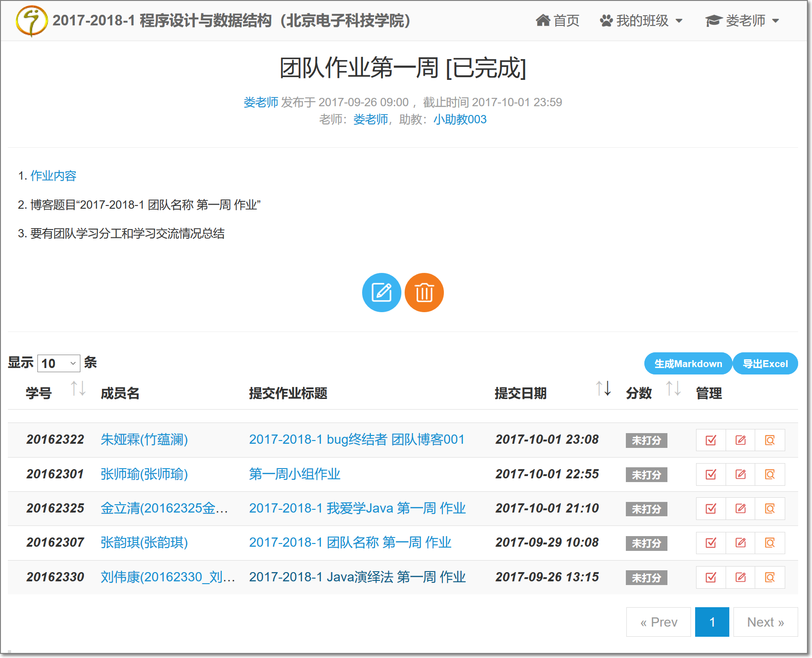The height and width of the screenshot is (658, 812).
Task: Click the 生成Markdown button
Action: click(x=688, y=363)
